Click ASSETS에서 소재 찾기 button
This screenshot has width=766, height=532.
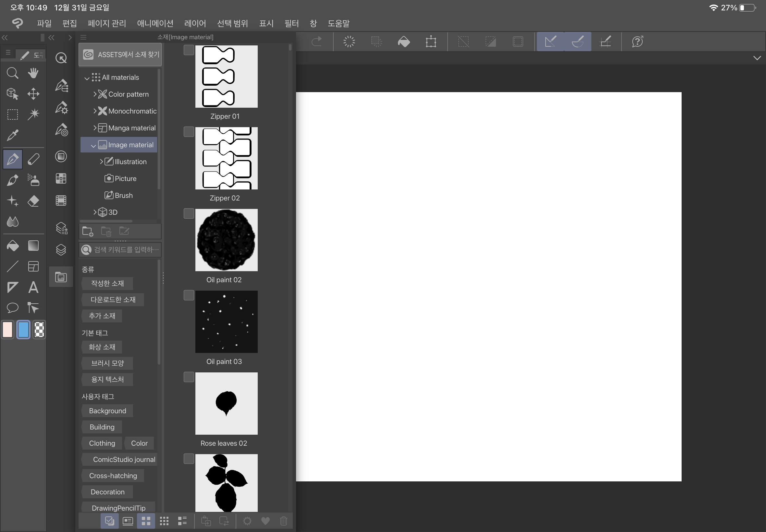120,55
